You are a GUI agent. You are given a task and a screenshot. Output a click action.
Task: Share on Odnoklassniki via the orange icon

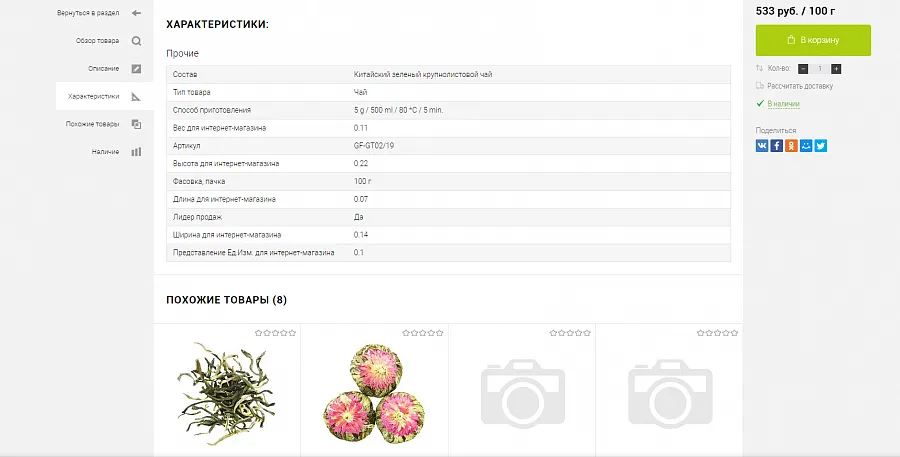pos(792,146)
